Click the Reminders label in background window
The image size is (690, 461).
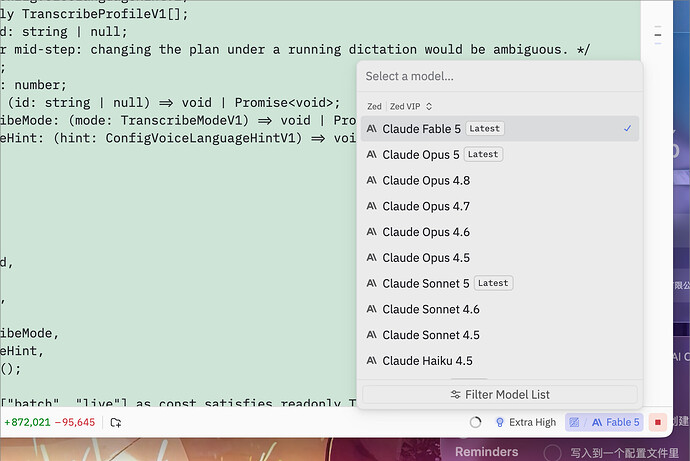(x=486, y=452)
